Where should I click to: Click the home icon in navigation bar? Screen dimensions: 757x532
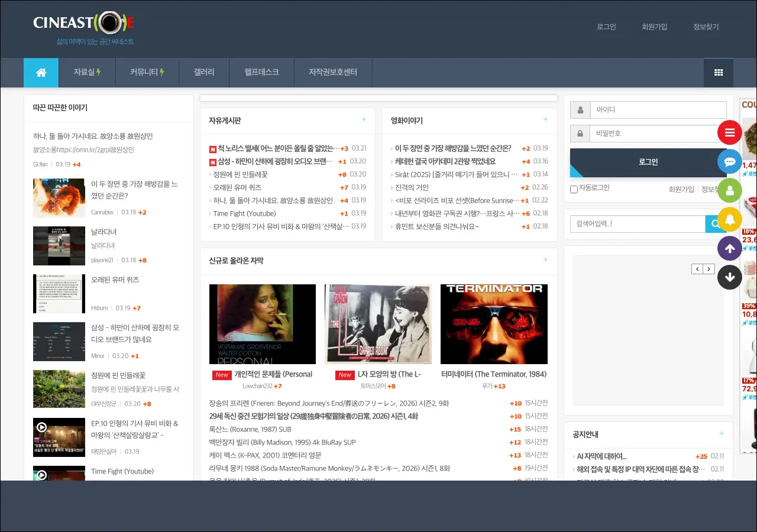click(41, 73)
